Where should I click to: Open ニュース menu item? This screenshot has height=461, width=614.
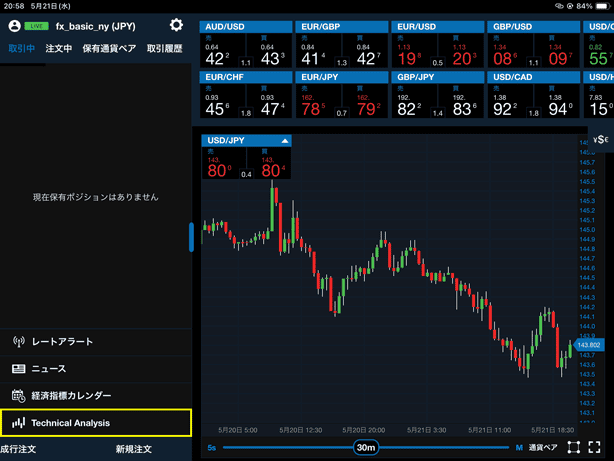[x=96, y=369]
